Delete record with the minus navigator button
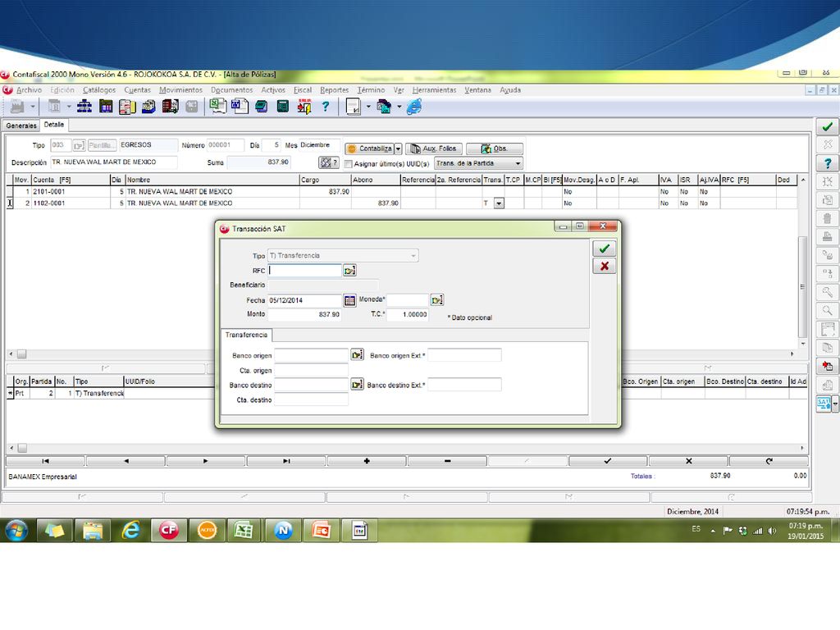This screenshot has width=840, height=630. coord(447,461)
